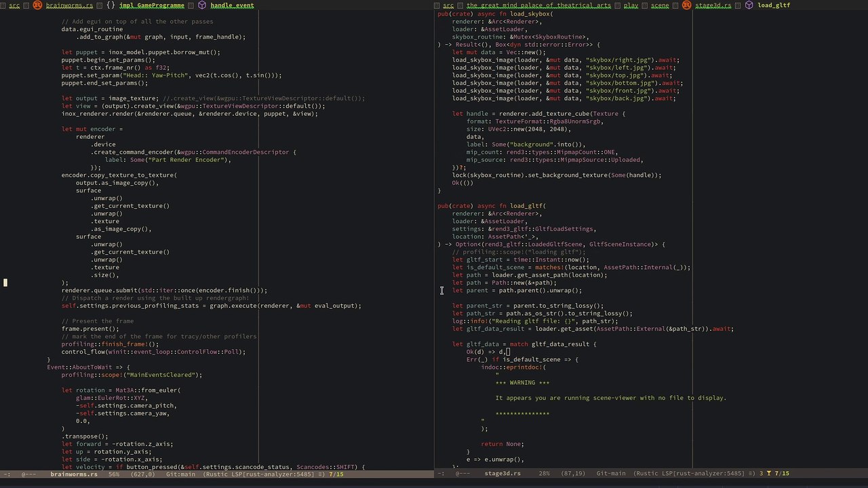Open src breadcrumb in the right pane
Viewport: 868px width, 488px height.
[448, 5]
